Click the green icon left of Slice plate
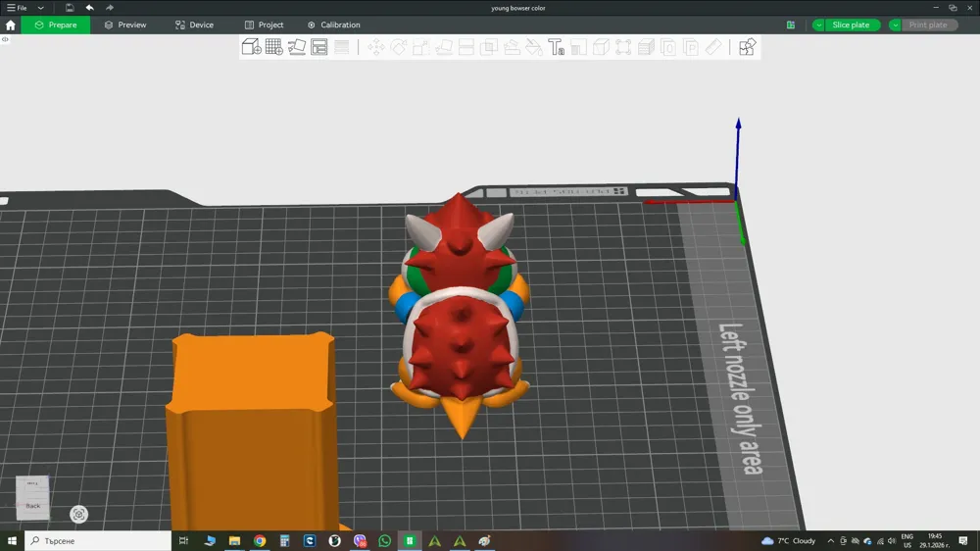The height and width of the screenshot is (551, 980). click(x=791, y=25)
